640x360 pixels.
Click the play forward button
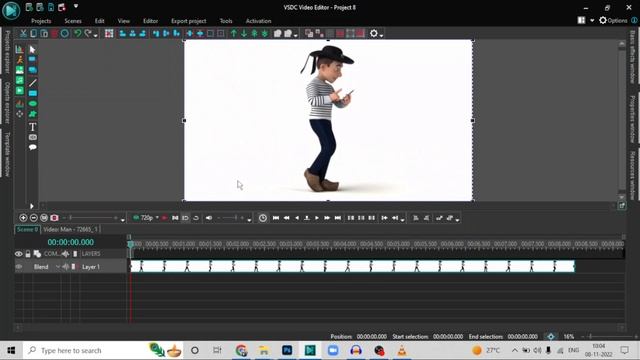(x=317, y=218)
